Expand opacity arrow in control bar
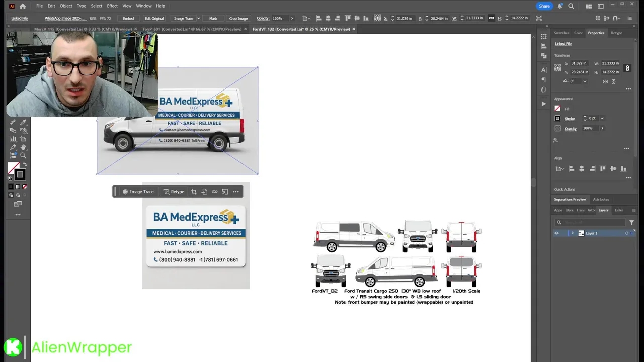 292,18
